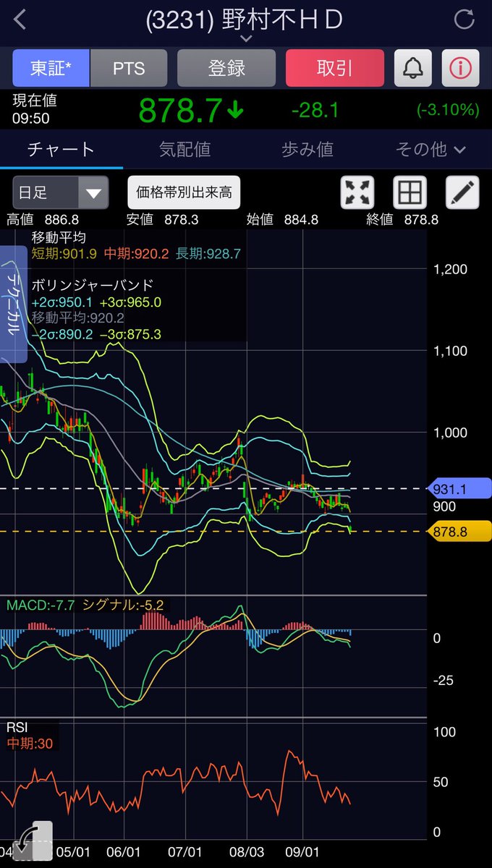
Task: Switch to 気配値 tab
Action: point(184,150)
